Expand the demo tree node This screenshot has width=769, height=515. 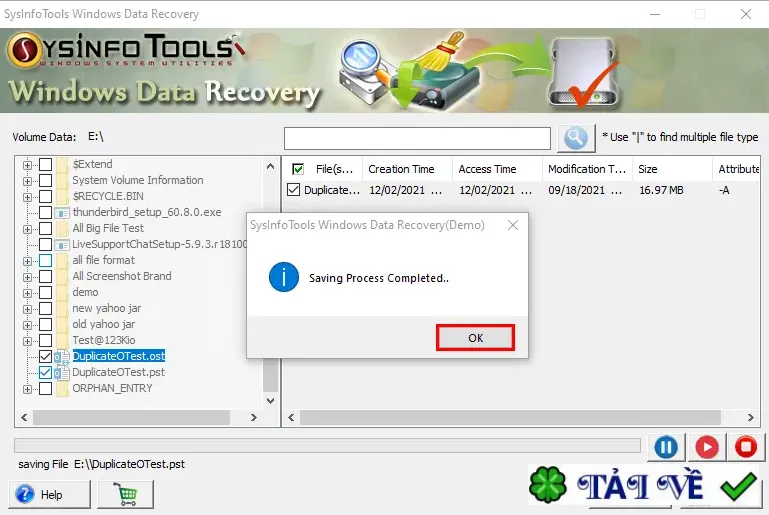pyautogui.click(x=27, y=293)
